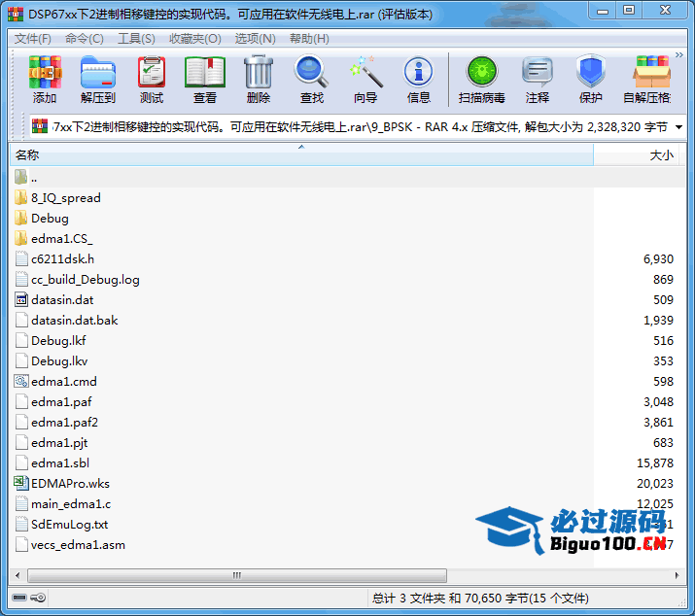695x616 pixels.
Task: Click size value 20,023 of EDMAPro.wks
Action: tap(655, 484)
